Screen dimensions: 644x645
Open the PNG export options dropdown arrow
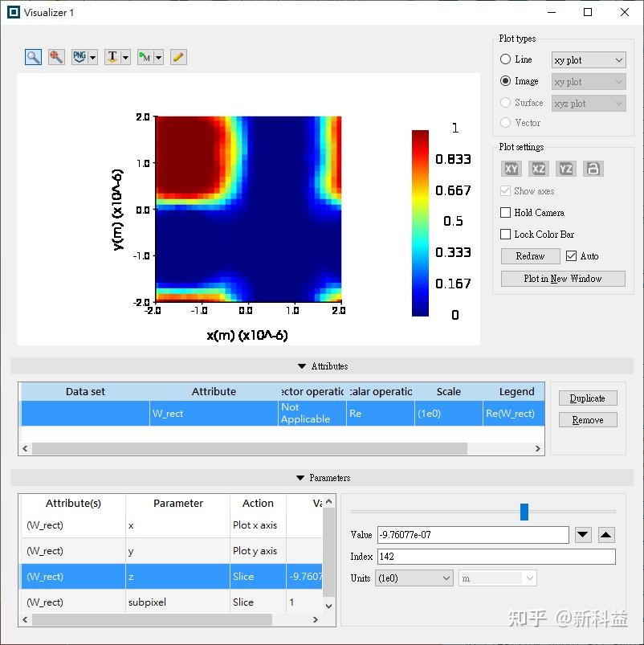click(92, 57)
